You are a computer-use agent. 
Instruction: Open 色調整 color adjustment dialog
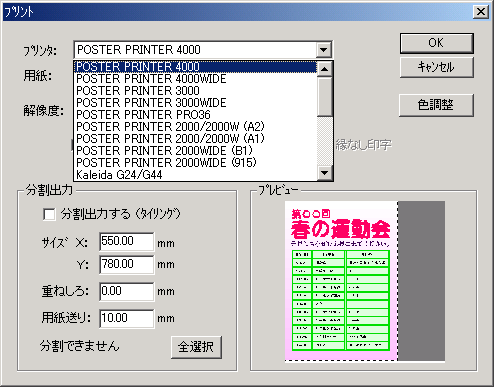point(436,105)
